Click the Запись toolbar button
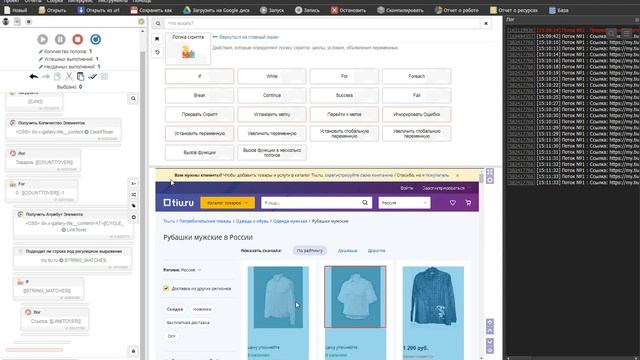Image resolution: width=640 pixels, height=360 pixels. (x=307, y=10)
